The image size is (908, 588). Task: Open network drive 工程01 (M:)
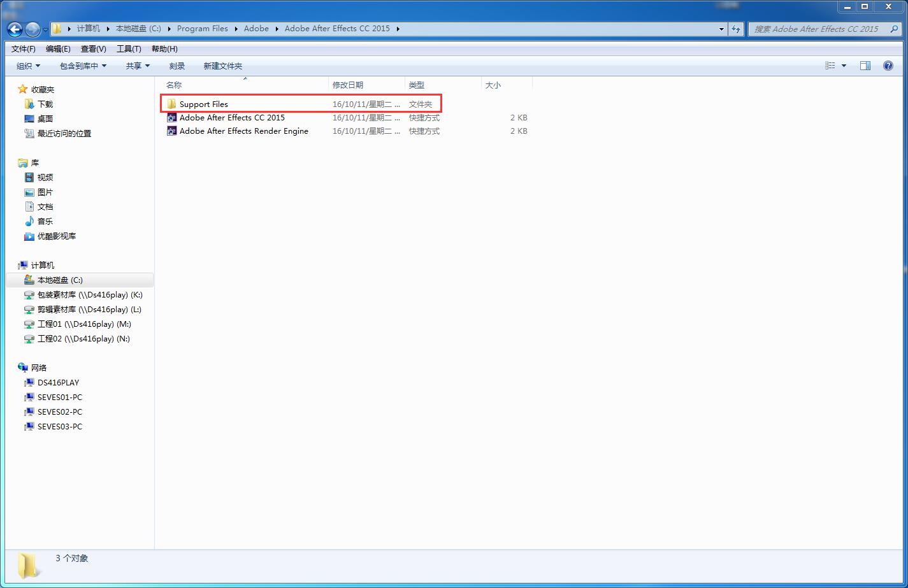pyautogui.click(x=84, y=324)
